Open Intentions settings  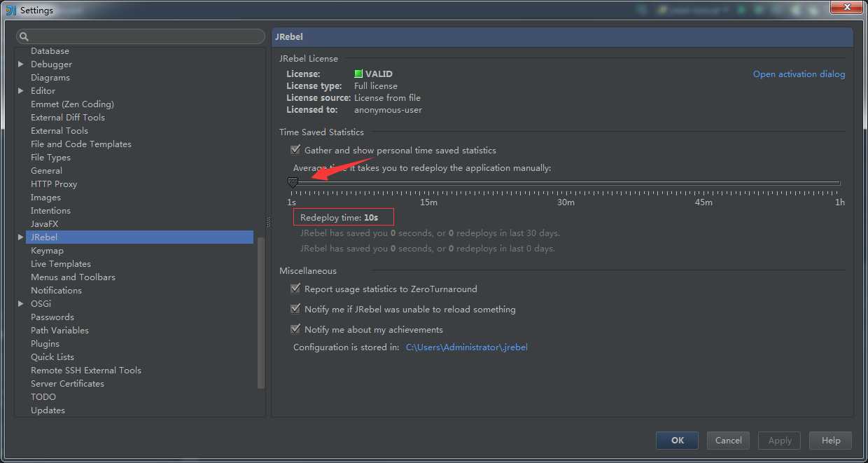point(50,210)
